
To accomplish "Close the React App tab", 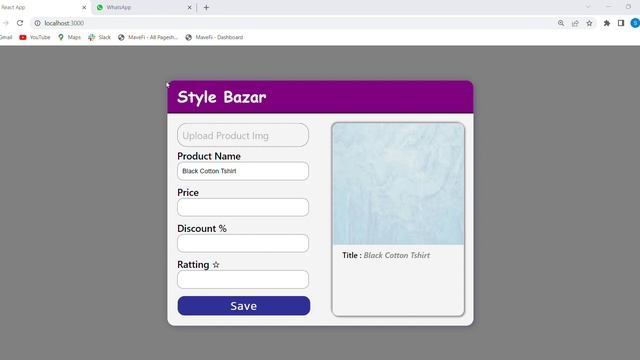I will (84, 7).
